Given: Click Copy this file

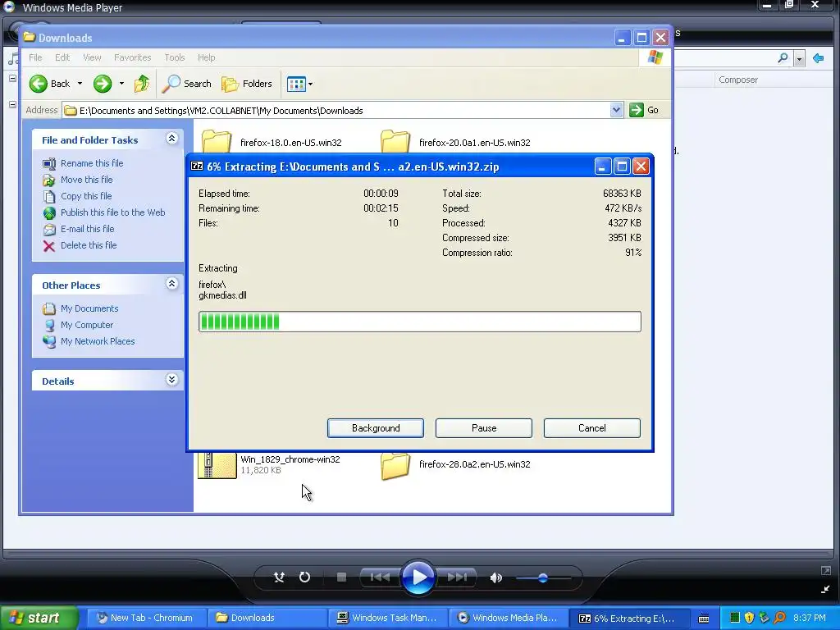Looking at the screenshot, I should pyautogui.click(x=86, y=196).
